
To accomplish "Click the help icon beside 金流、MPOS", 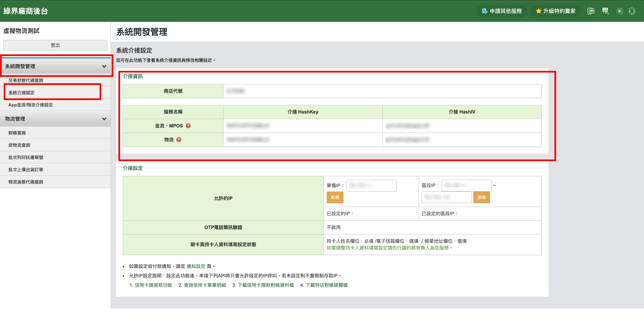I will (188, 126).
